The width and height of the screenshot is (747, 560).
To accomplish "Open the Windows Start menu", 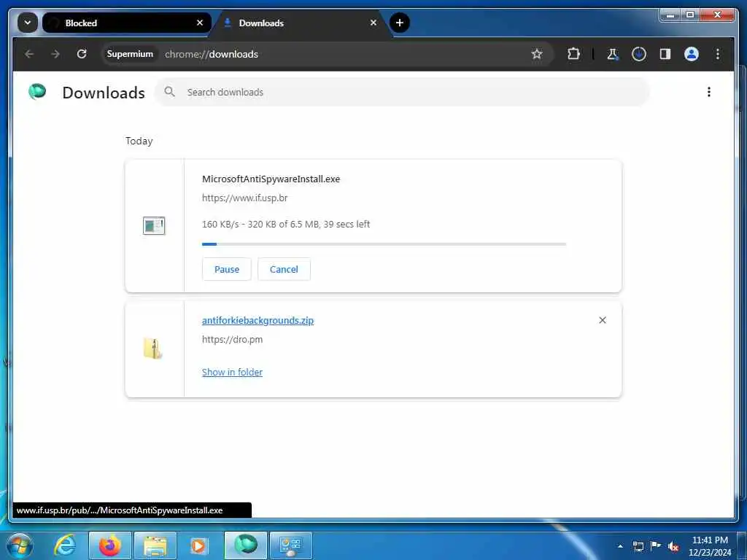I will click(x=20, y=545).
